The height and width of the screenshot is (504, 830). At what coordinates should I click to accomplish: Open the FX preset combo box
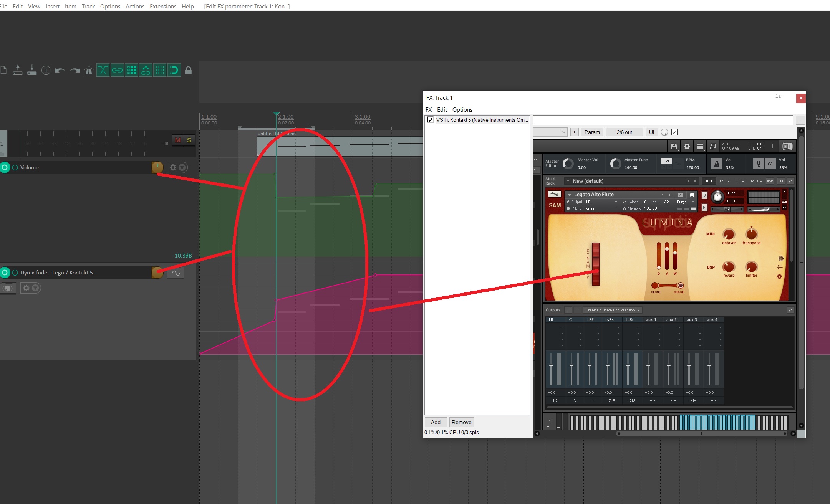[550, 132]
